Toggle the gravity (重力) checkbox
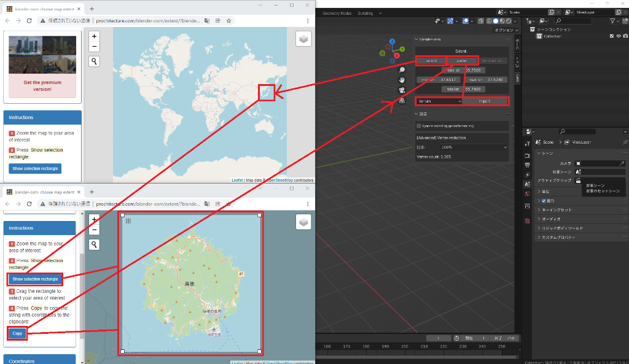The height and width of the screenshot is (364, 629). point(543,201)
